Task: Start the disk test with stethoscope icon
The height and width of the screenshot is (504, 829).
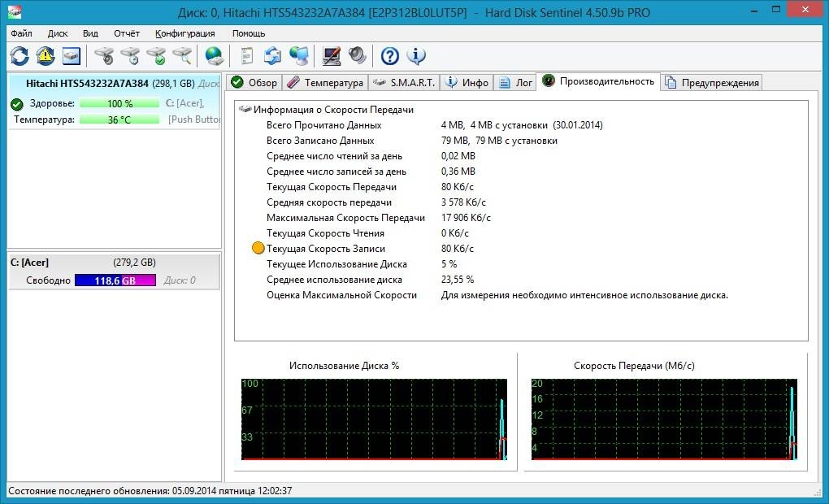Action: click(104, 55)
